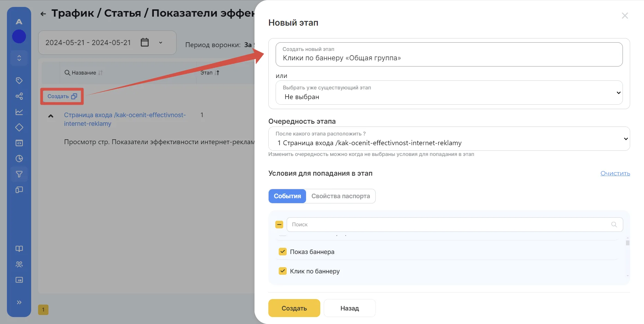The height and width of the screenshot is (324, 644).
Task: Open date range preset dropdown chevron
Action: click(x=161, y=43)
